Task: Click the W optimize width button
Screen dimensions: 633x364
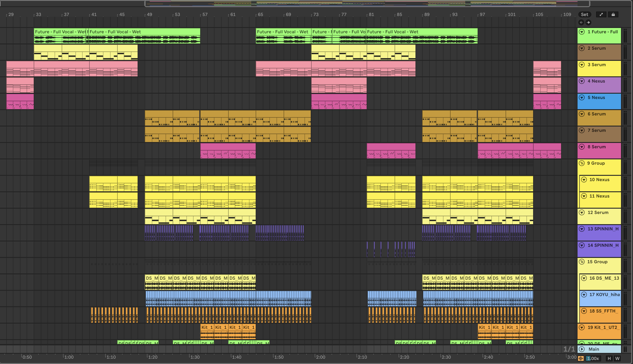Action: pos(617,358)
